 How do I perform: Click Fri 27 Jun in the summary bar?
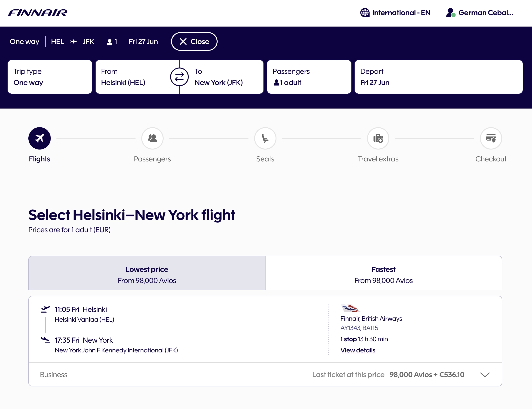coord(143,42)
